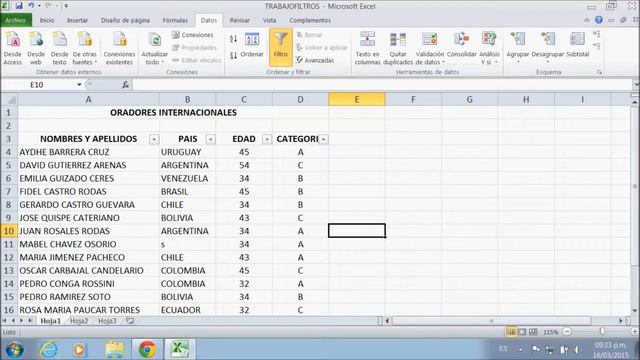
Task: Click the Desde Access icon
Action: (13, 40)
